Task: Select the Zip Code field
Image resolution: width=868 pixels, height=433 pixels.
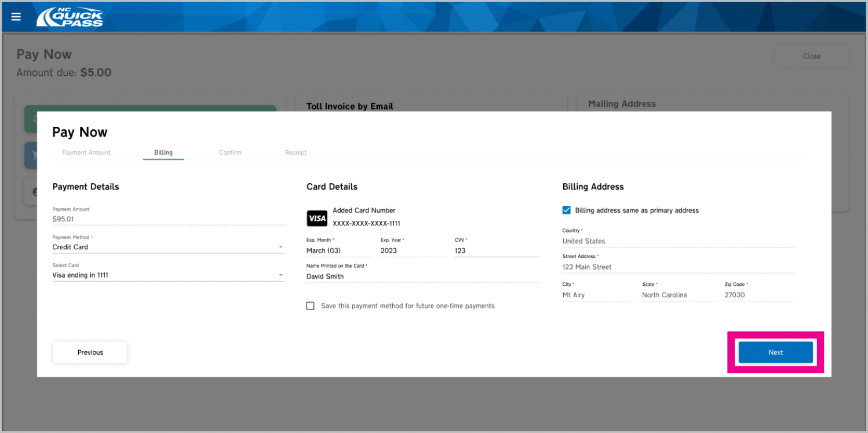Action: (x=760, y=295)
